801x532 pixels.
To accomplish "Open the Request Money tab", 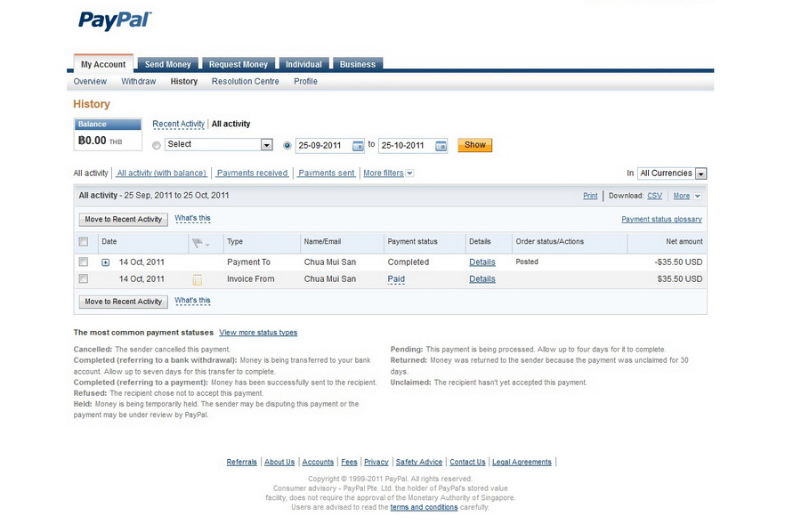I will (x=238, y=64).
